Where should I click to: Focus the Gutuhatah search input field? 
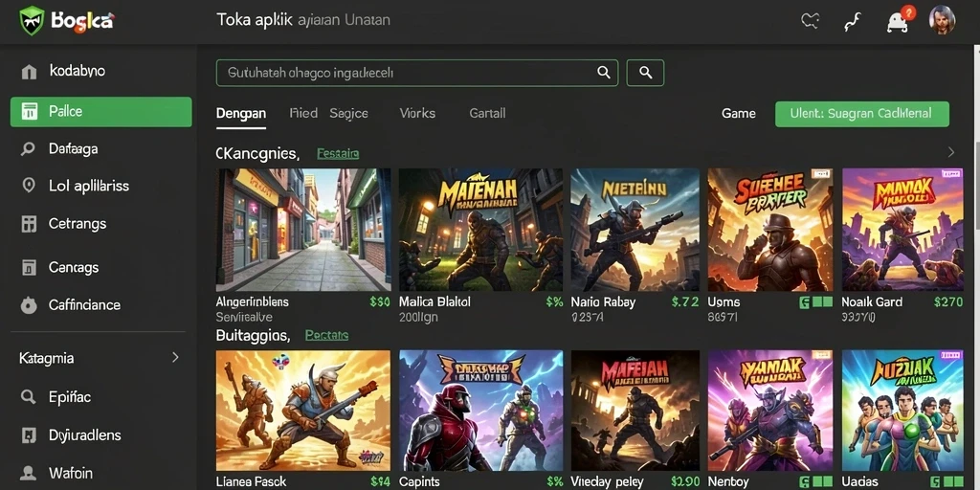point(417,73)
